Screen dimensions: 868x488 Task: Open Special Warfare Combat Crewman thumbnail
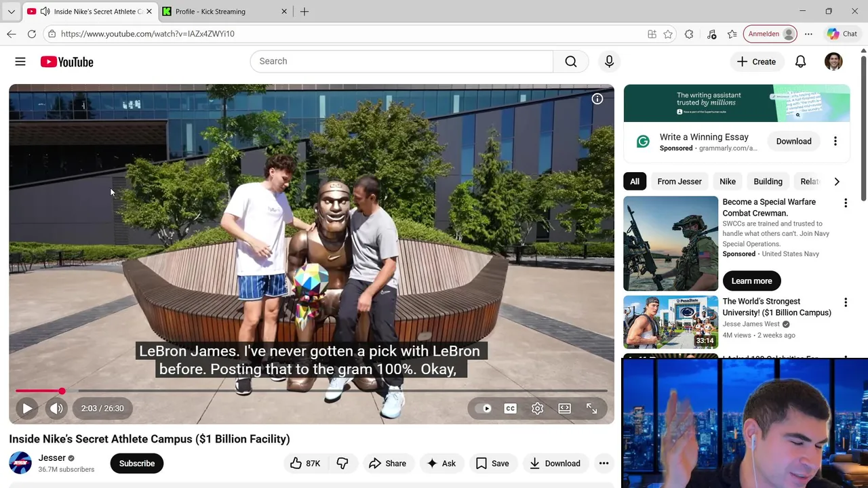pyautogui.click(x=671, y=243)
